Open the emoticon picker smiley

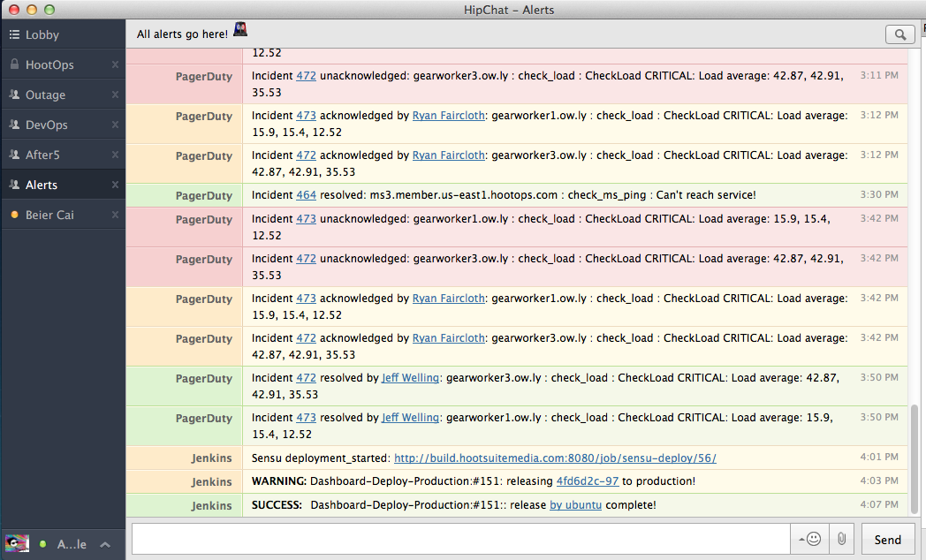coord(813,539)
